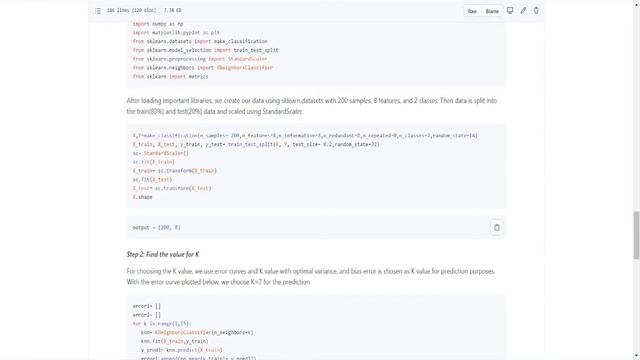Click the "X_train, X_test, y_train, y_test=" line
The width and height of the screenshot is (640, 360).
click(x=256, y=144)
